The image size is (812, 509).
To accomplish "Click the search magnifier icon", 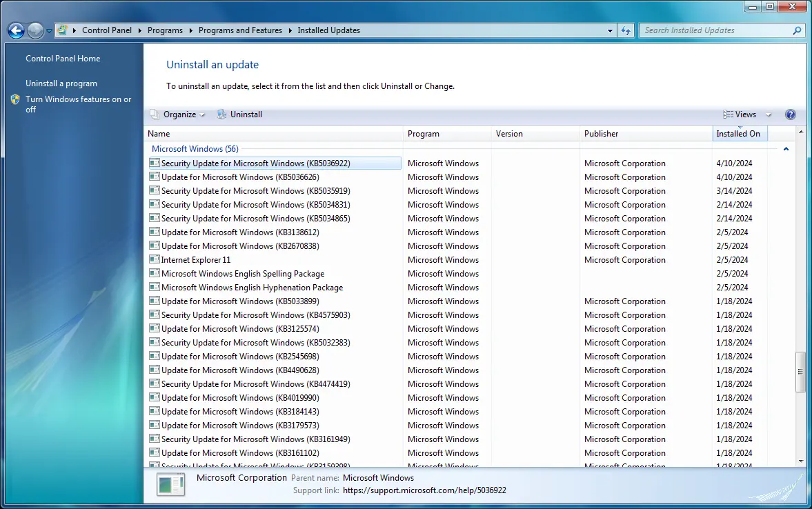I will click(797, 30).
